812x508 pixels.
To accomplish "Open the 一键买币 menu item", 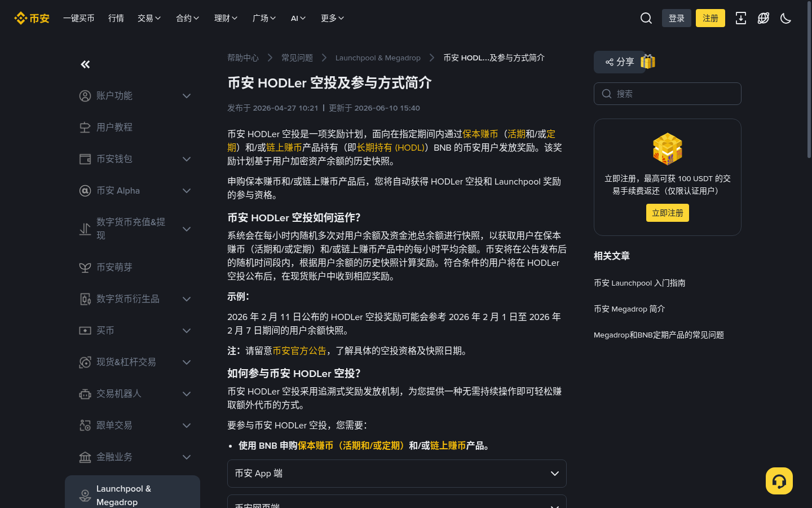I will click(79, 18).
